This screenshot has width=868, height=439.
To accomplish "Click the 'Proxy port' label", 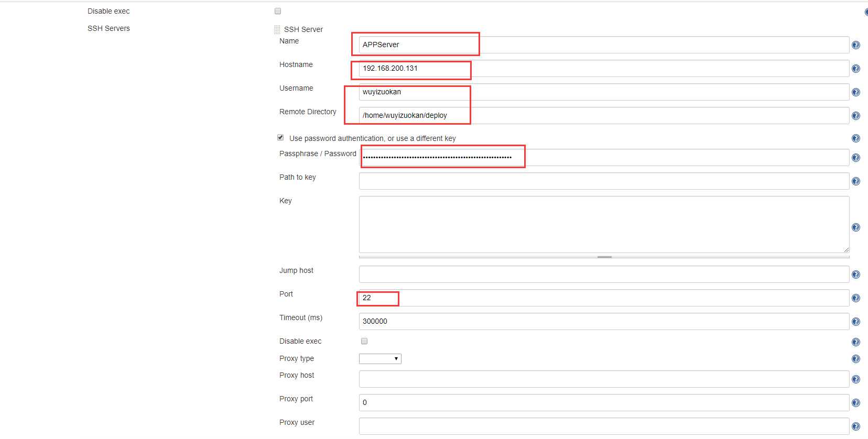I will coord(296,399).
